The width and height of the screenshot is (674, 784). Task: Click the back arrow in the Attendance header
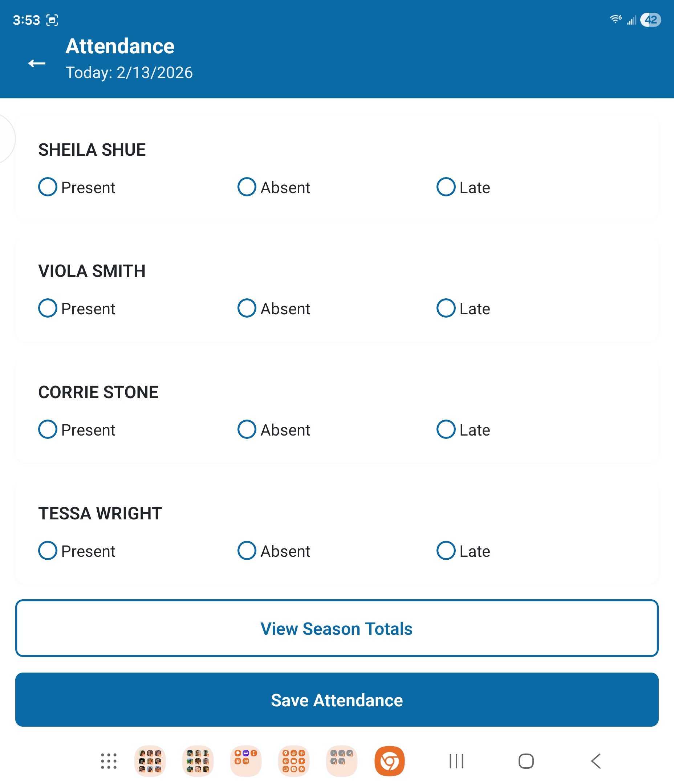pos(37,64)
